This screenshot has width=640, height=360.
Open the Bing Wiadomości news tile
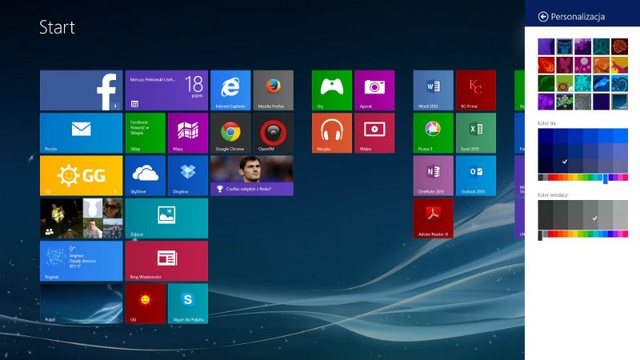167,261
